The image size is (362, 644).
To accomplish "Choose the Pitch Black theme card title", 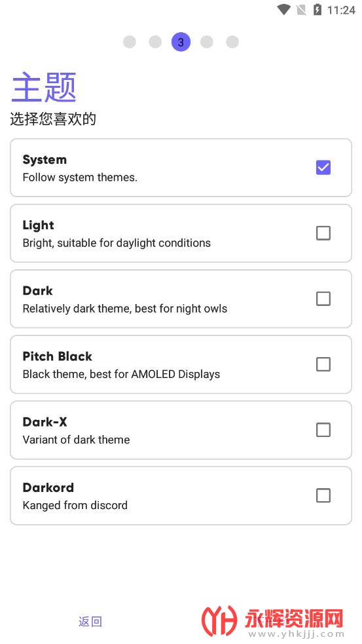I will pos(58,356).
